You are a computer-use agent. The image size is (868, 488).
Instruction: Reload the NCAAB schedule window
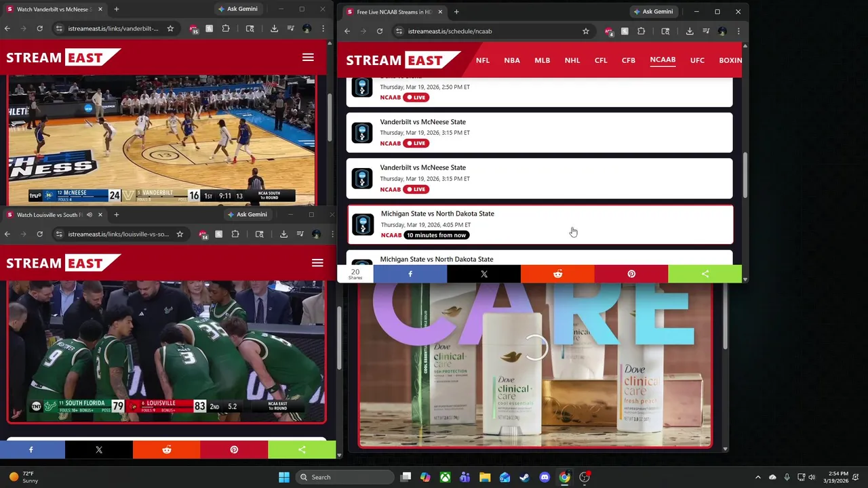380,31
